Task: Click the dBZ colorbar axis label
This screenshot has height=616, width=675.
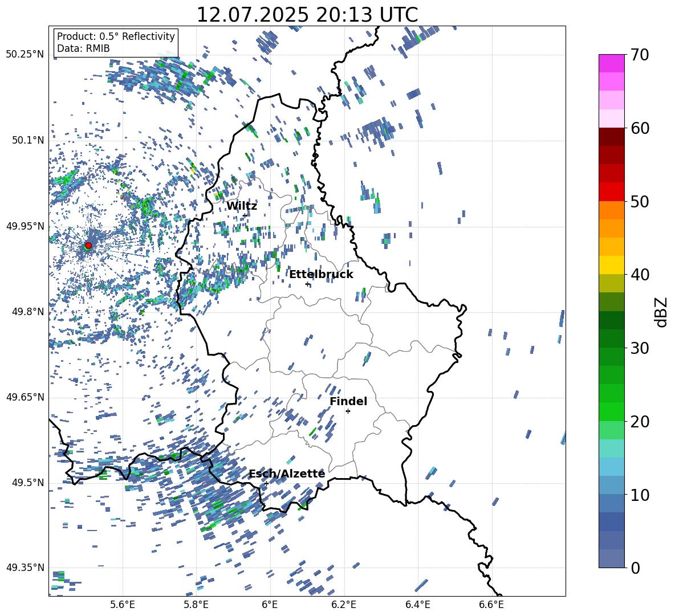Action: 662,312
